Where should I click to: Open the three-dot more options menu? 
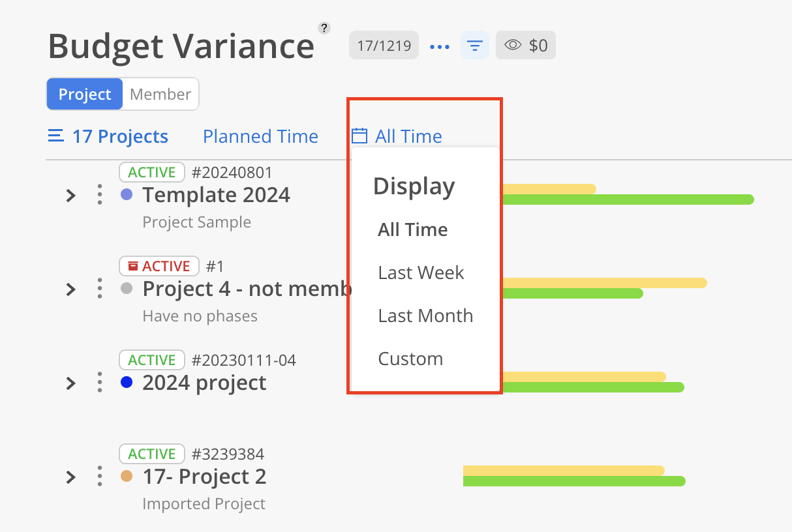[x=440, y=46]
